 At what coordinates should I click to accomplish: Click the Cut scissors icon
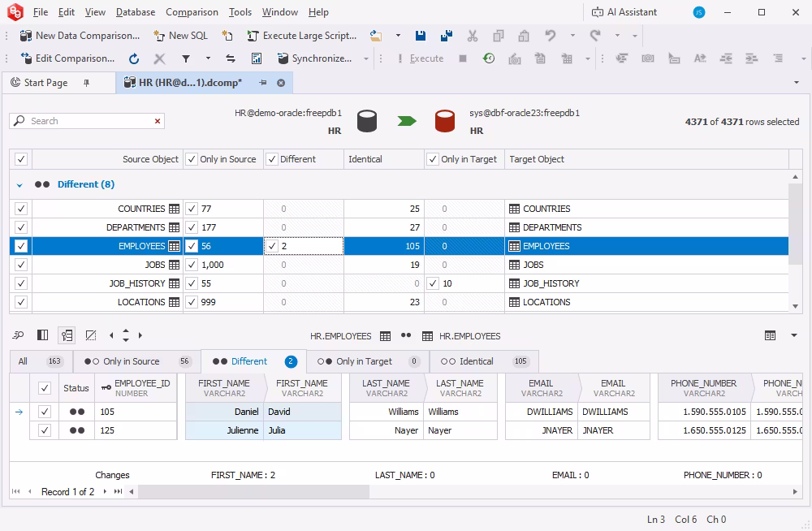point(473,36)
